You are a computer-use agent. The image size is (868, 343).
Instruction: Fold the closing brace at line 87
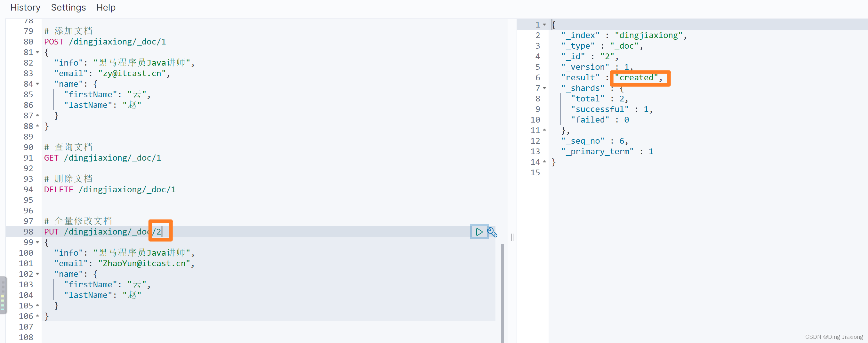click(37, 116)
